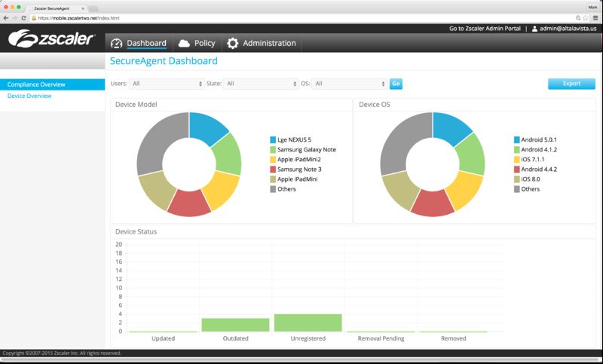Click the Mark profile button in browser
The width and height of the screenshot is (603, 364).
pyautogui.click(x=592, y=8)
